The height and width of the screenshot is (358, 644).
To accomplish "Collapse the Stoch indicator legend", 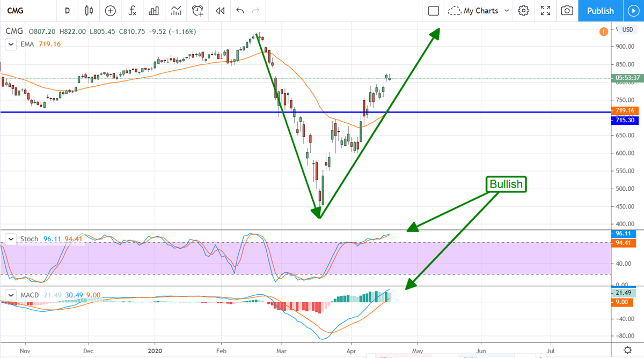I will coord(10,238).
